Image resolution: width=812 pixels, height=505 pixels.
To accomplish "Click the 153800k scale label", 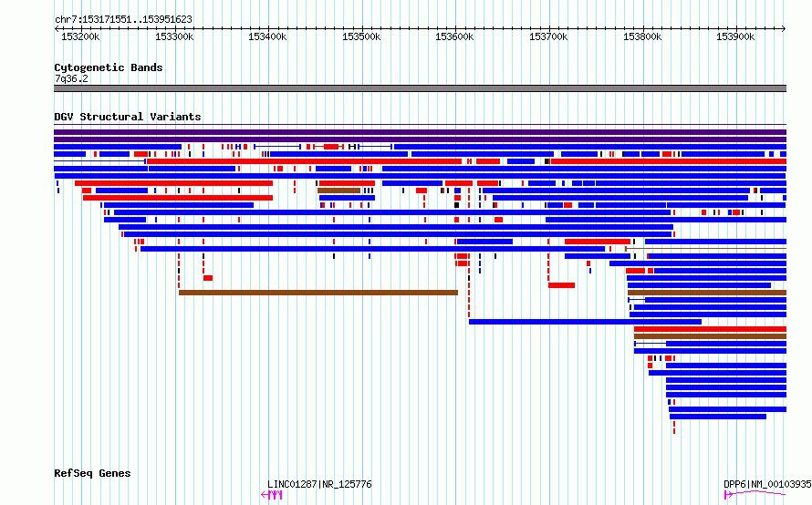I will pos(642,37).
